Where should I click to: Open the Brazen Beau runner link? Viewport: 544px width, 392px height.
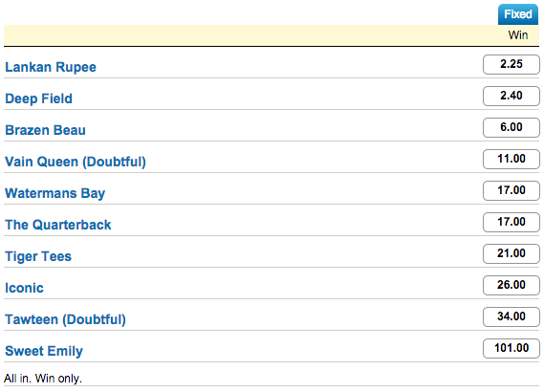45,130
